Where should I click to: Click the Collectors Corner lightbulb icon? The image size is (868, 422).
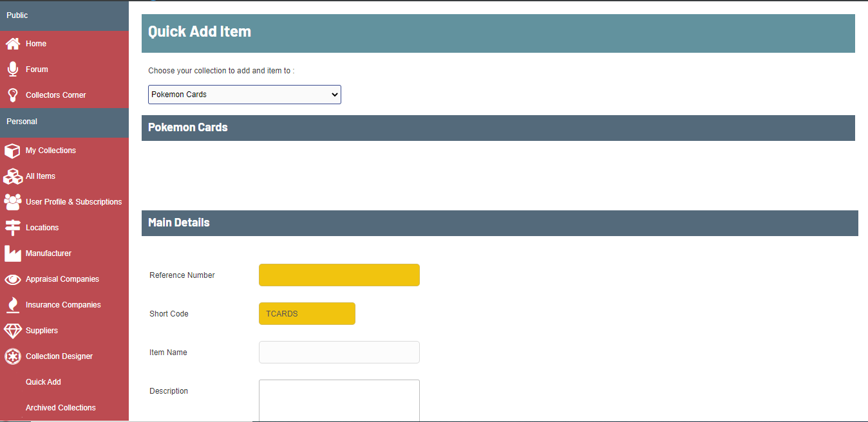pos(13,95)
